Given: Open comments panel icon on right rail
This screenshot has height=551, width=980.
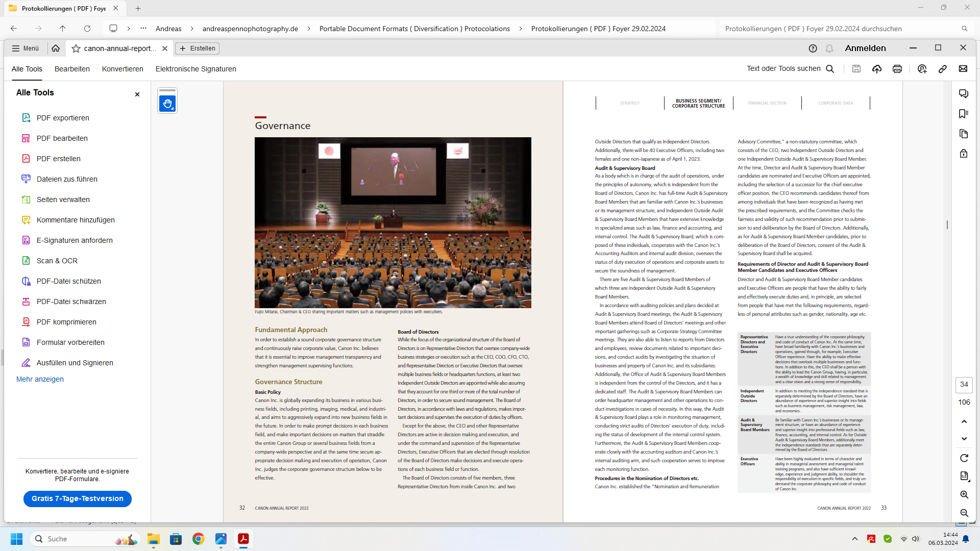Looking at the screenshot, I should click(964, 94).
